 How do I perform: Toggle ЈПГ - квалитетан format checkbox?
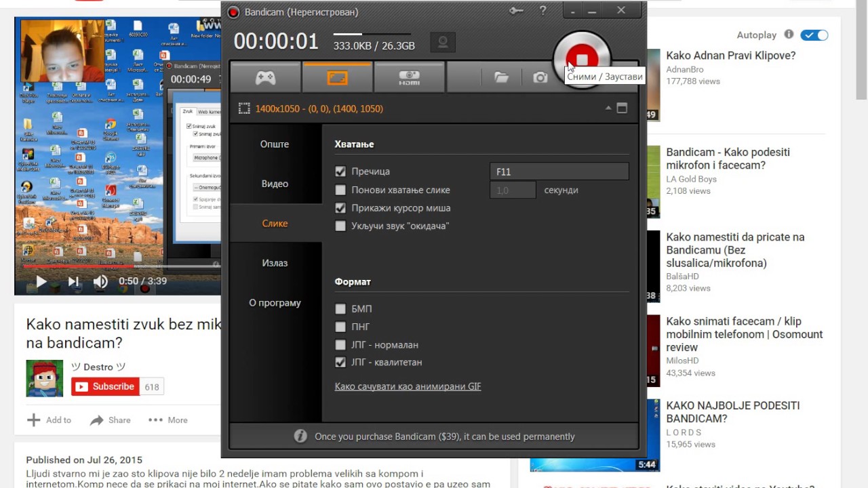pos(340,363)
